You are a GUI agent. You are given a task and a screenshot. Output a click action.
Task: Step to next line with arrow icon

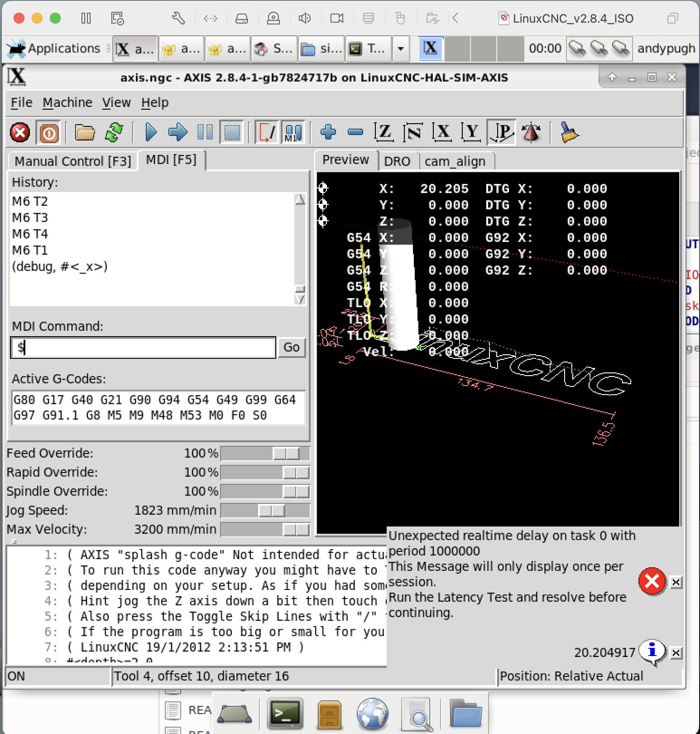point(177,133)
